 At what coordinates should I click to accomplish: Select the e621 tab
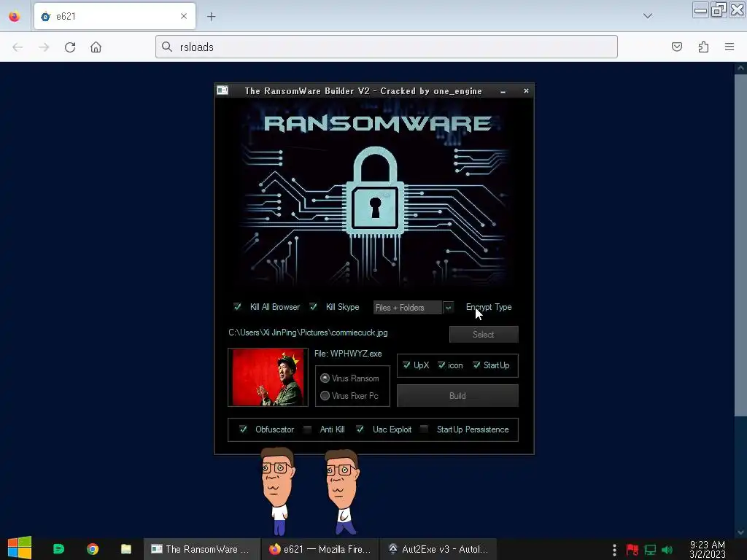pos(115,16)
